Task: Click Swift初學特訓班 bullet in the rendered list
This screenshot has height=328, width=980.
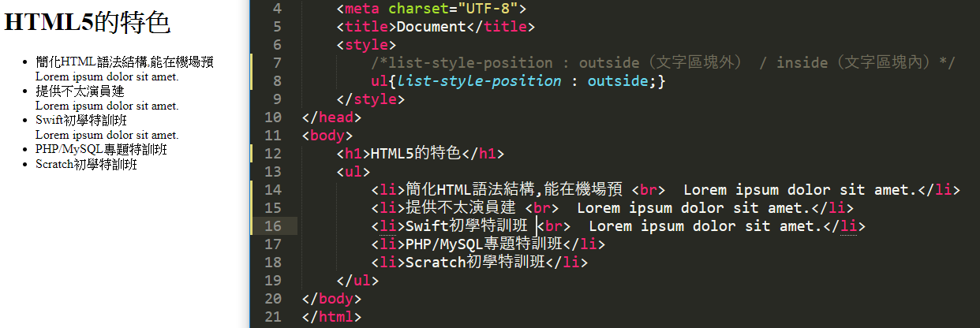Action: coord(80,121)
